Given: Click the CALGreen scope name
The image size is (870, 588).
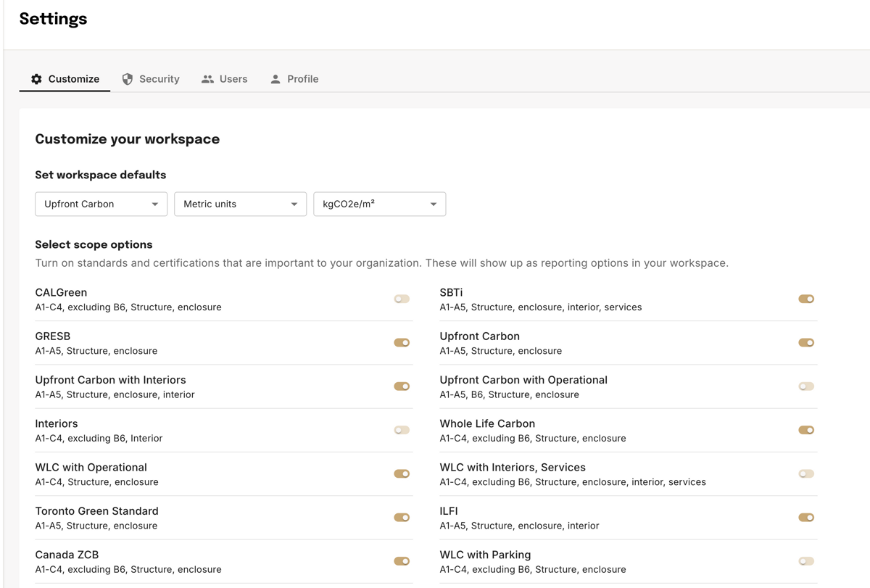Looking at the screenshot, I should tap(61, 292).
